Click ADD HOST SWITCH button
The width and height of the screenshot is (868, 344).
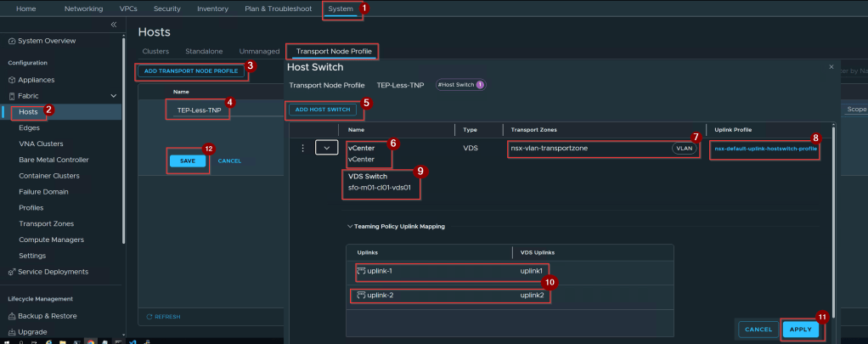[x=323, y=110]
